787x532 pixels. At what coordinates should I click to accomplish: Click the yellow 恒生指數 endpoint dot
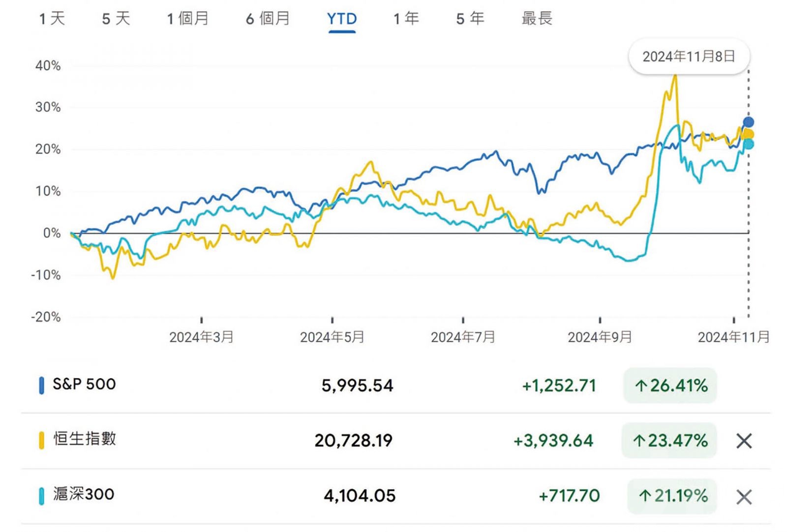pyautogui.click(x=748, y=134)
